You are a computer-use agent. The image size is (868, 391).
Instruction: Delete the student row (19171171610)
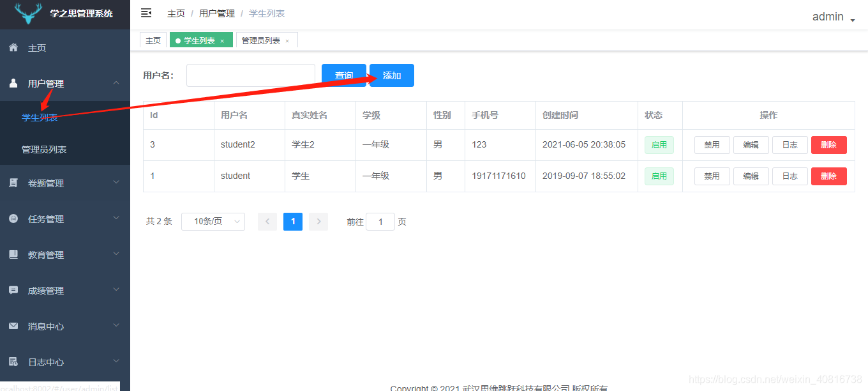[829, 176]
